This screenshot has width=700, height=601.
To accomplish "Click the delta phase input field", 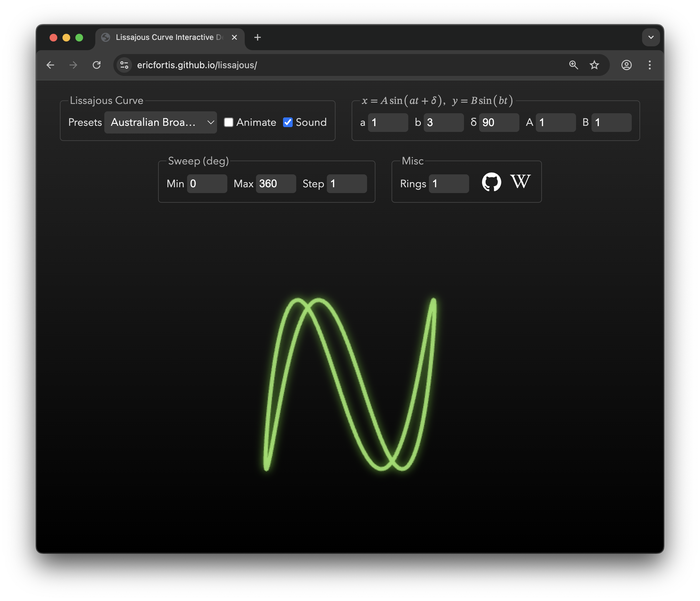I will coord(499,122).
